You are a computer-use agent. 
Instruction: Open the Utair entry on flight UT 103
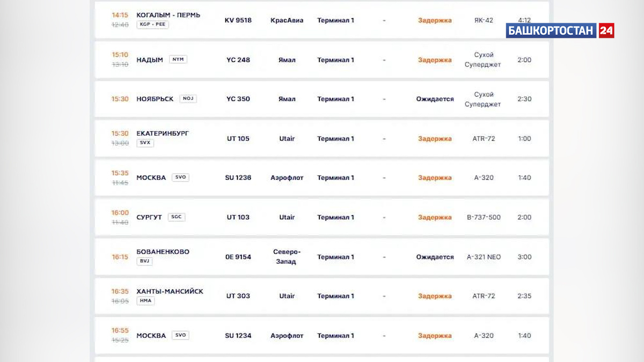tap(287, 217)
